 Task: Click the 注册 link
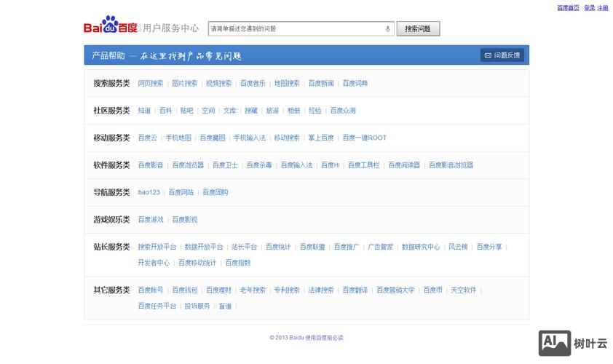pos(603,8)
